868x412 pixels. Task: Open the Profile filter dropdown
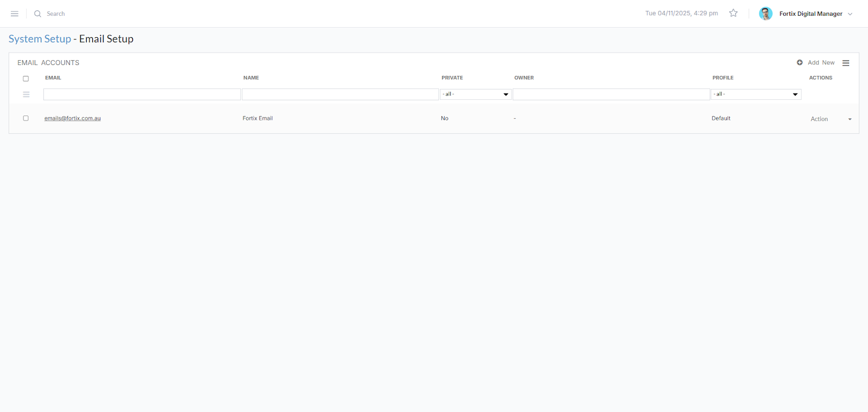[756, 94]
